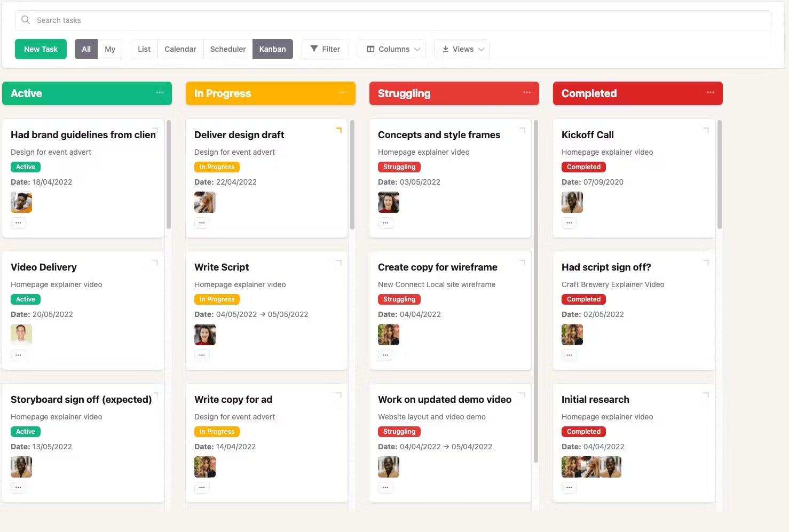Image resolution: width=789 pixels, height=532 pixels.
Task: Open more options on Deliver design draft card
Action: point(202,223)
